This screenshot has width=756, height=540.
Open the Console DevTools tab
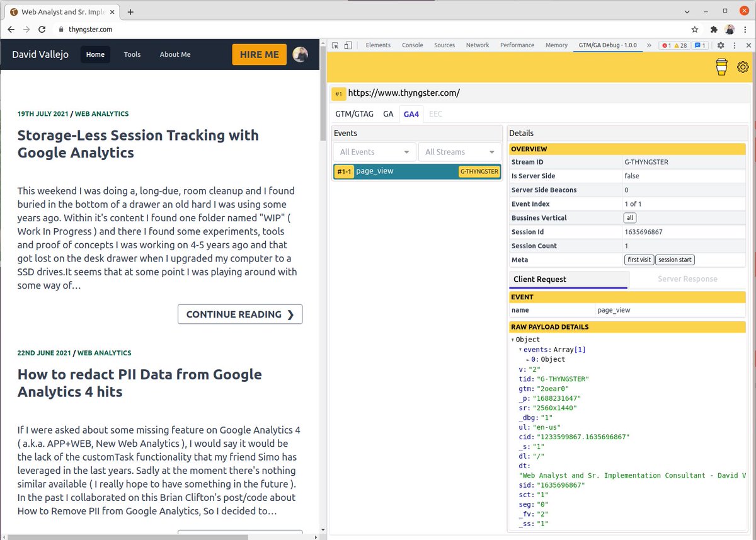tap(413, 45)
